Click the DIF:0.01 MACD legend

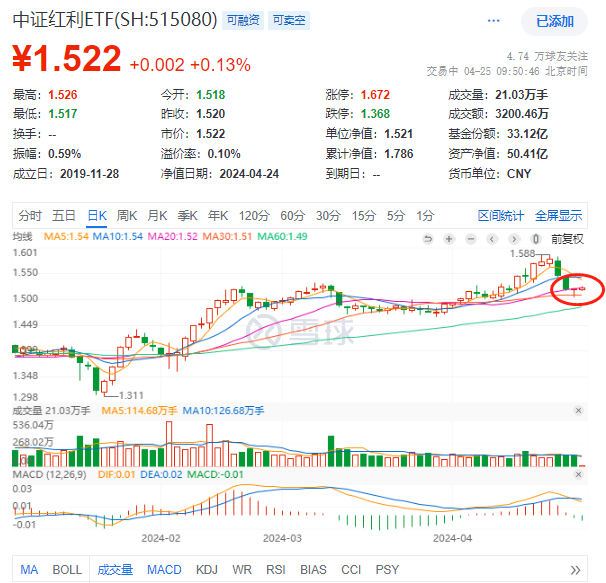click(x=116, y=474)
